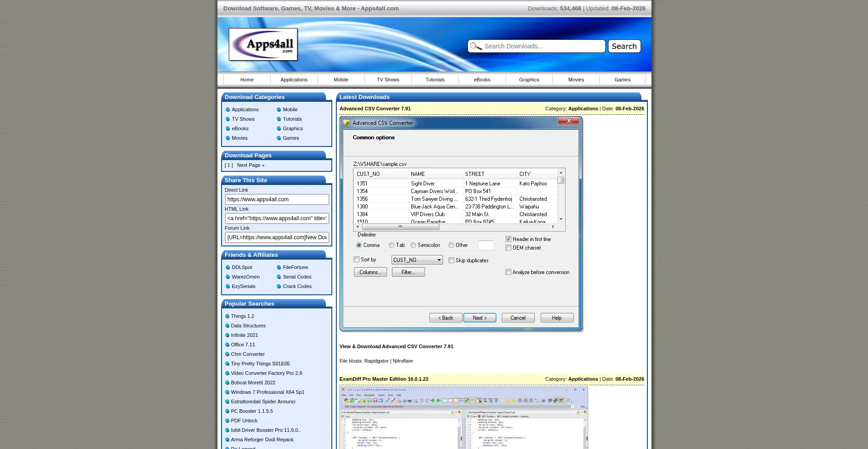Open Advanced CSV Converter 7.91 title link
The image size is (868, 449).
tap(375, 109)
